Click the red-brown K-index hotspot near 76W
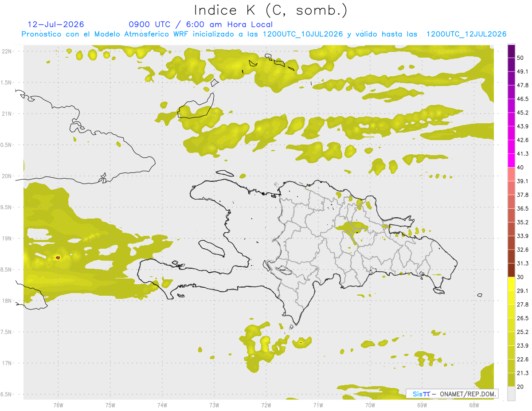The height and width of the screenshot is (411, 532). pos(58,257)
